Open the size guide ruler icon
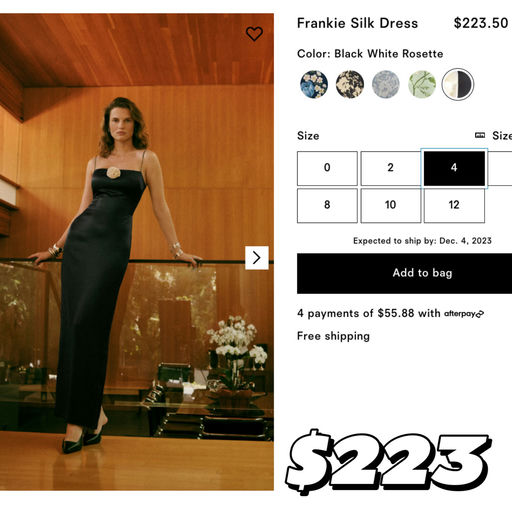Viewport: 512px width, 512px height. click(480, 135)
